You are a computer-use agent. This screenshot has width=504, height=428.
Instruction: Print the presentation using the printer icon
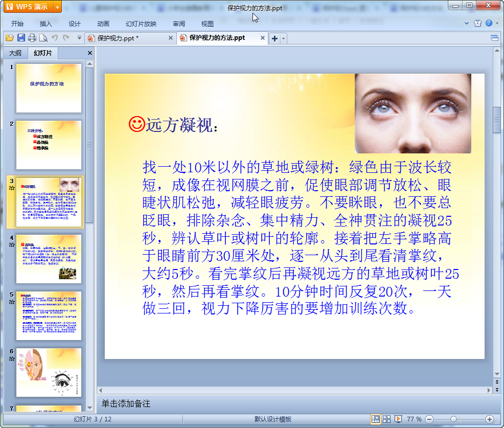(32, 38)
